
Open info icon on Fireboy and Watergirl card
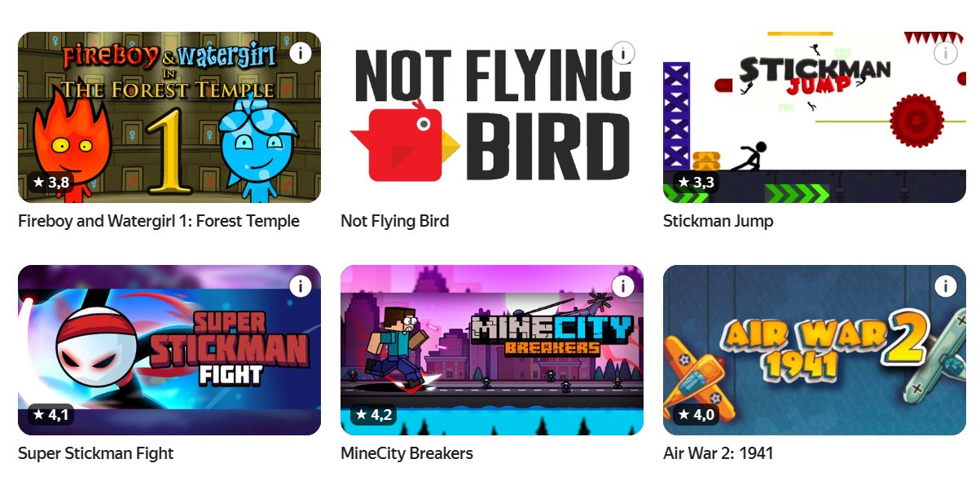tap(301, 53)
